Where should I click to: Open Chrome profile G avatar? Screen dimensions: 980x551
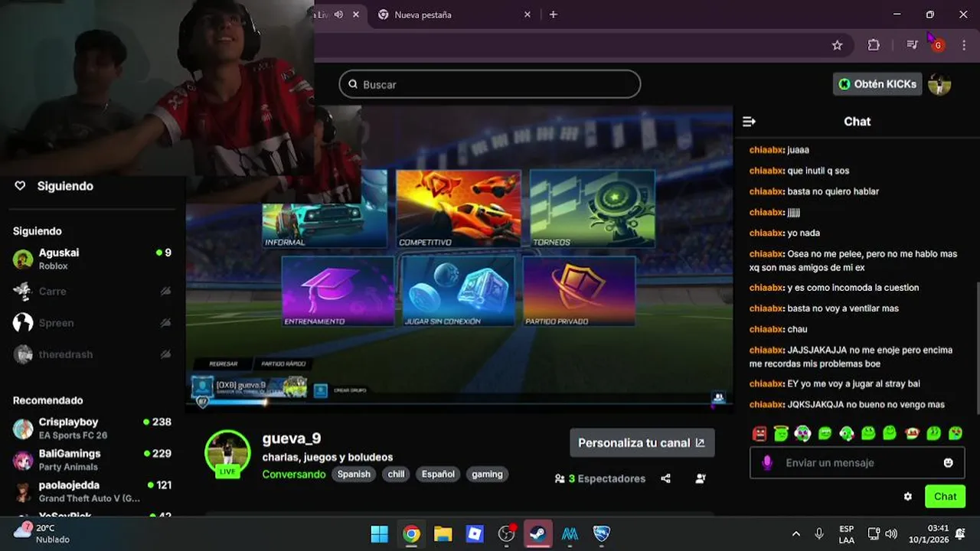coord(938,45)
